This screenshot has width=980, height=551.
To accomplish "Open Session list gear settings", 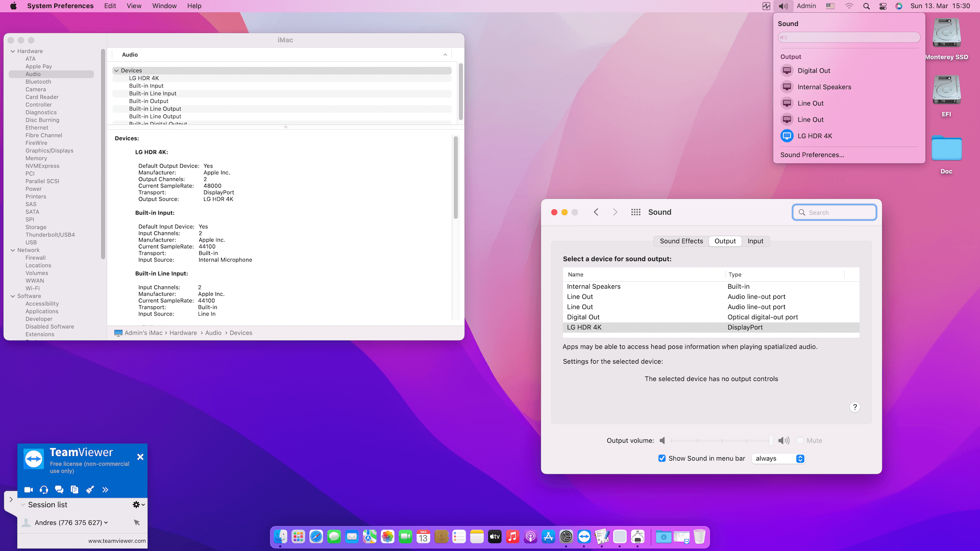I will (x=136, y=505).
